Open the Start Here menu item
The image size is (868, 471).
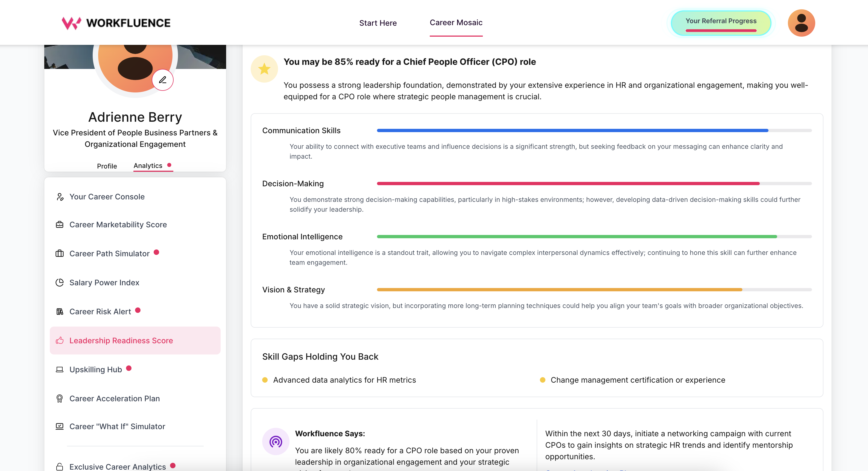coord(378,23)
